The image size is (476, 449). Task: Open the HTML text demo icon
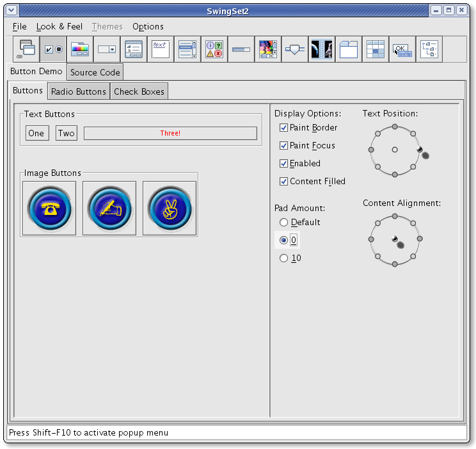[161, 49]
